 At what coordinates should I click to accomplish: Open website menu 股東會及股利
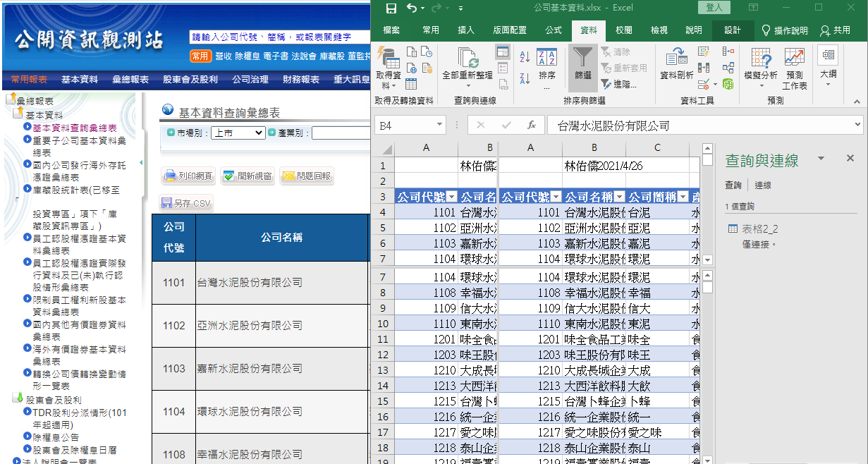(190, 80)
